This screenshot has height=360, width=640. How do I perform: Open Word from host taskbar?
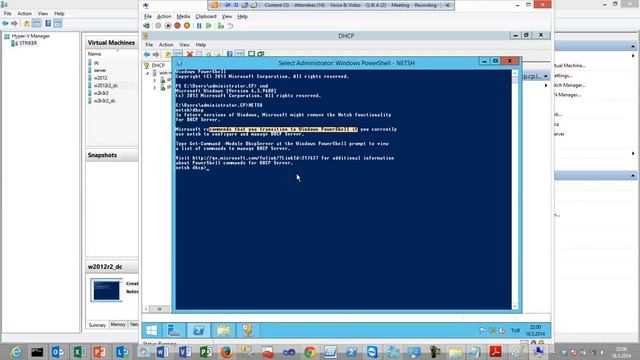(162, 352)
